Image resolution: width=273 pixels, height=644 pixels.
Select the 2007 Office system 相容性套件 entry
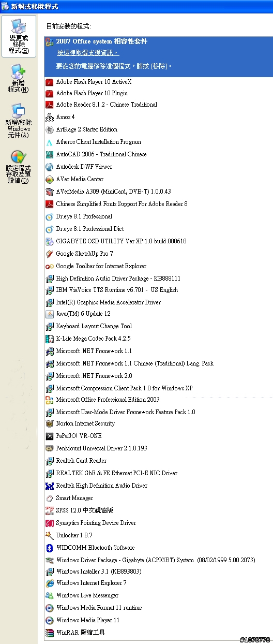158,56
